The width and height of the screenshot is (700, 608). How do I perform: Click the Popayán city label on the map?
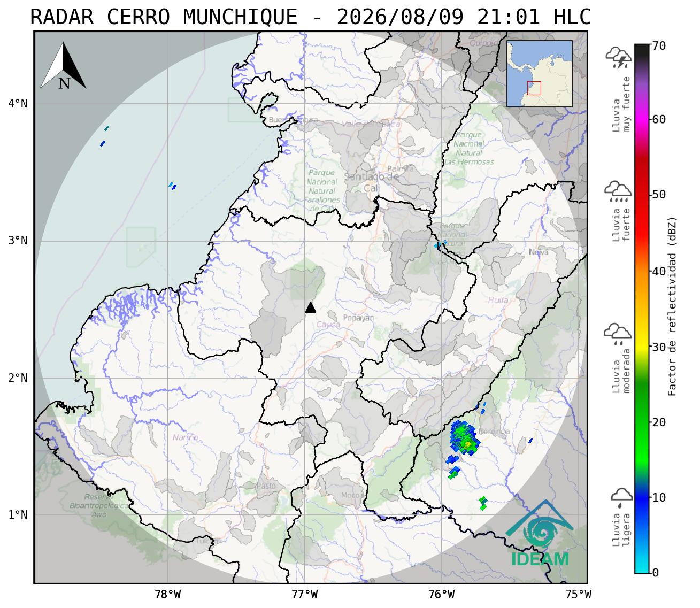pos(358,318)
